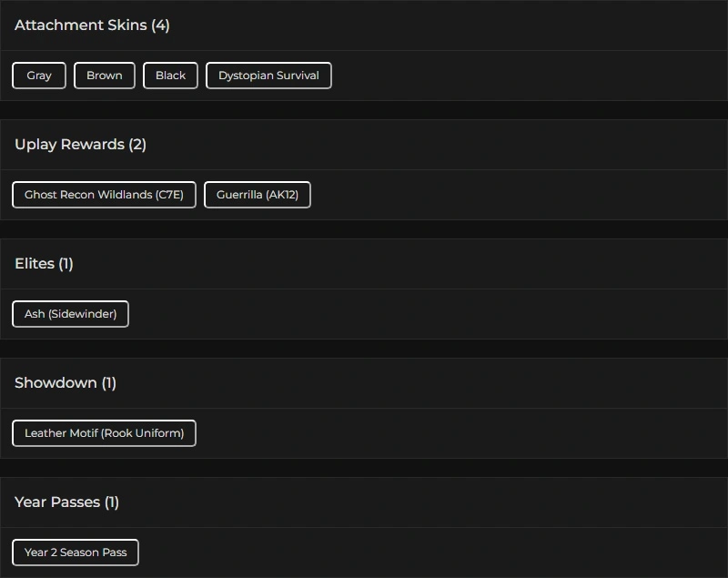Open Ghost Recon Wildlands (C7E) reward
728x578 pixels.
point(104,195)
